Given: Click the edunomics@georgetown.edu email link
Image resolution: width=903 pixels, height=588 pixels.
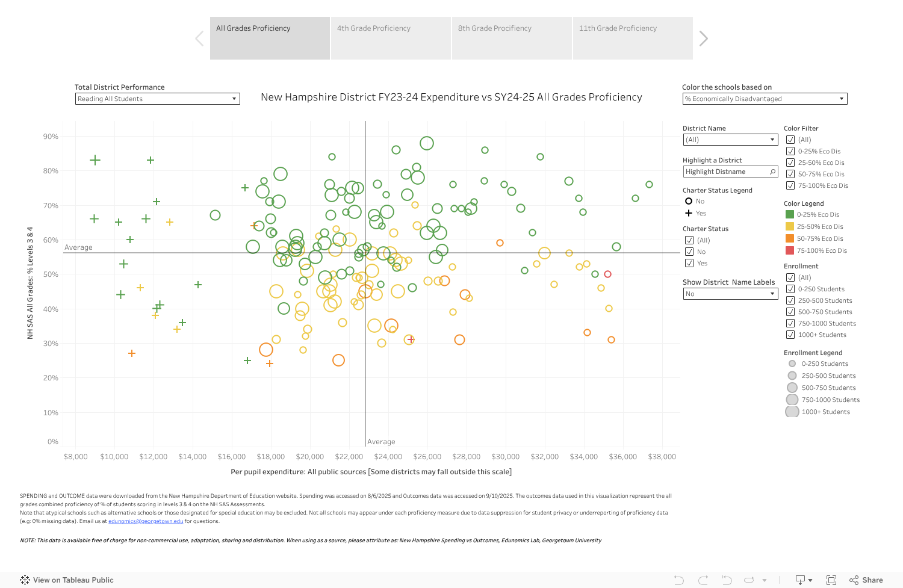Looking at the screenshot, I should point(144,521).
